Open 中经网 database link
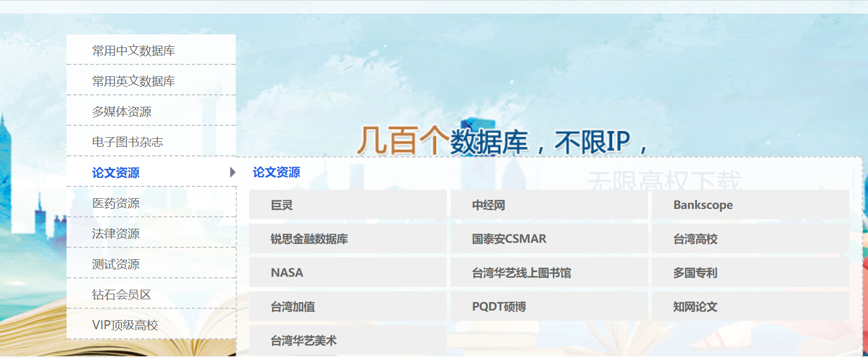 click(549, 205)
